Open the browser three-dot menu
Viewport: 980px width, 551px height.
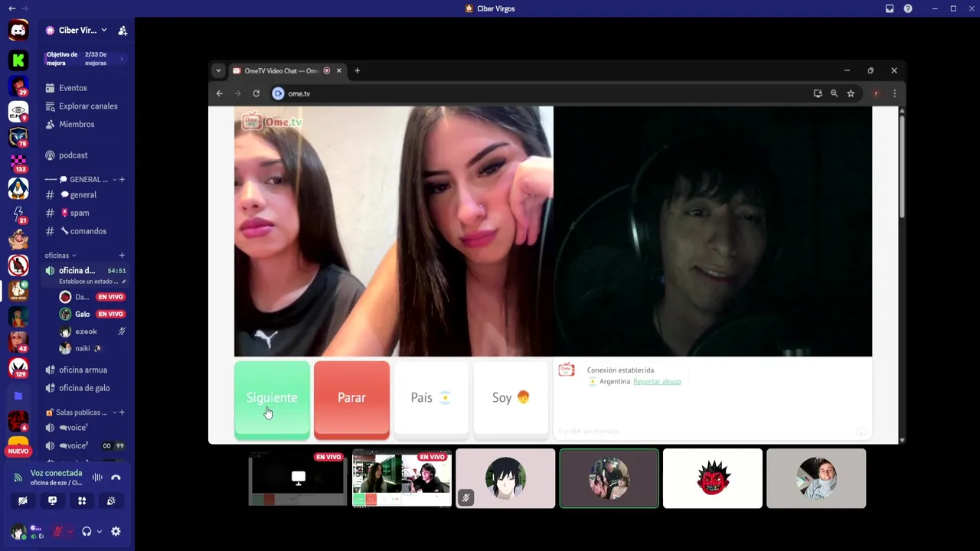[894, 93]
